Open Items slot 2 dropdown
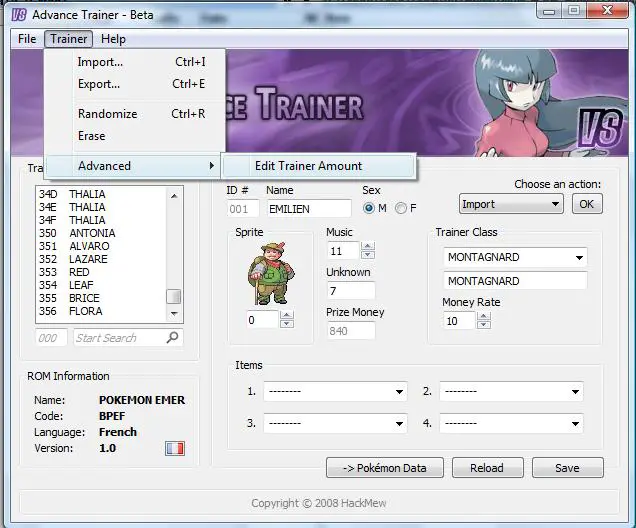 coord(511,391)
